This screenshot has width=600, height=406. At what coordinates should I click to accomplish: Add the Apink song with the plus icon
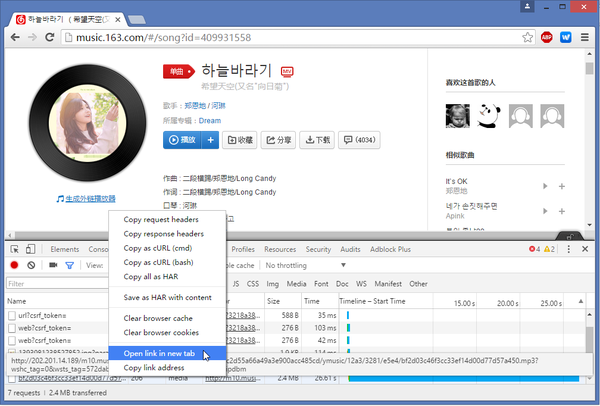click(x=562, y=211)
